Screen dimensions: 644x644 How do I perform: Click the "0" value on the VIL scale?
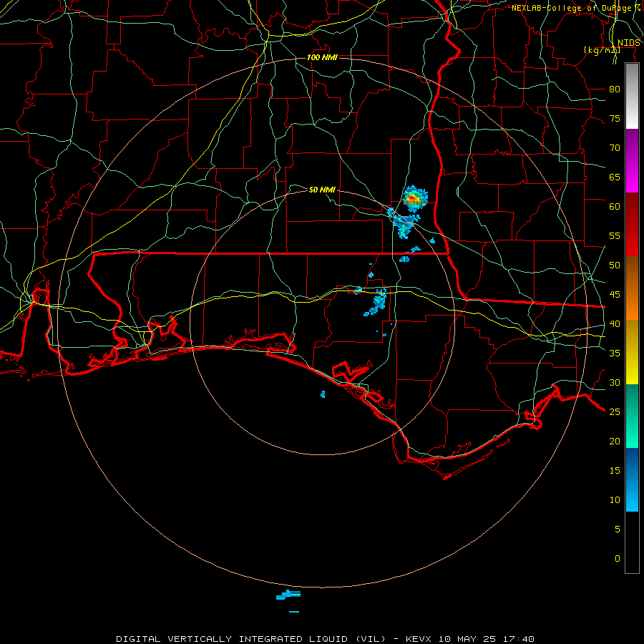click(618, 559)
